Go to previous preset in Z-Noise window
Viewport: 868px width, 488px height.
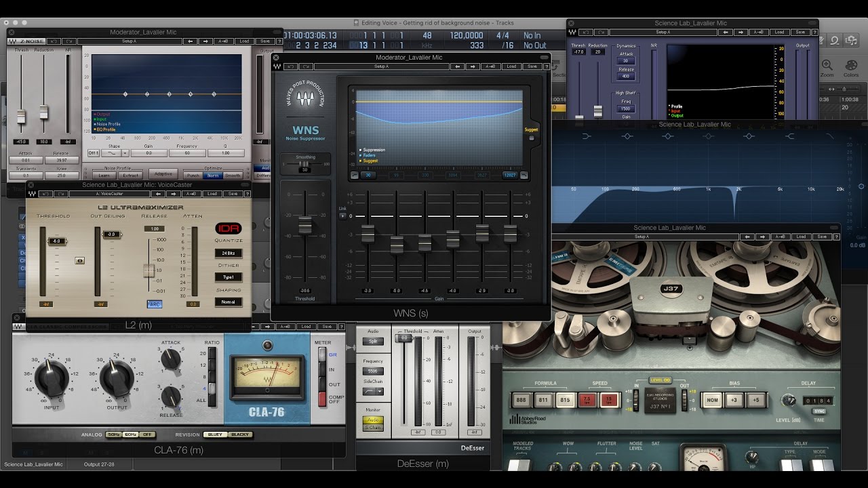(x=189, y=41)
